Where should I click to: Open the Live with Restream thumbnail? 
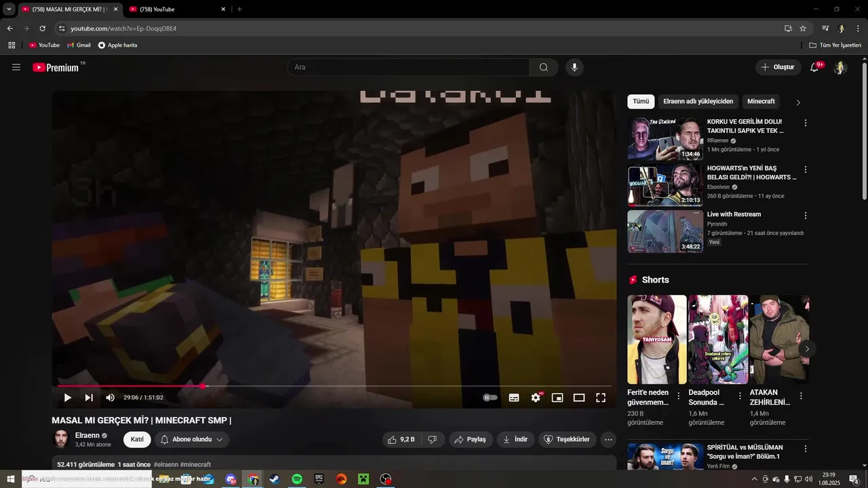coord(665,231)
